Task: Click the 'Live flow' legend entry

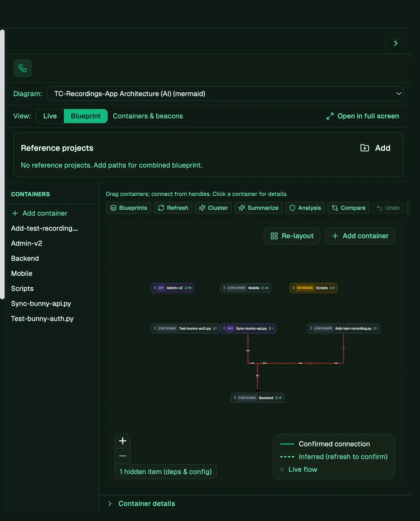Action: click(299, 469)
